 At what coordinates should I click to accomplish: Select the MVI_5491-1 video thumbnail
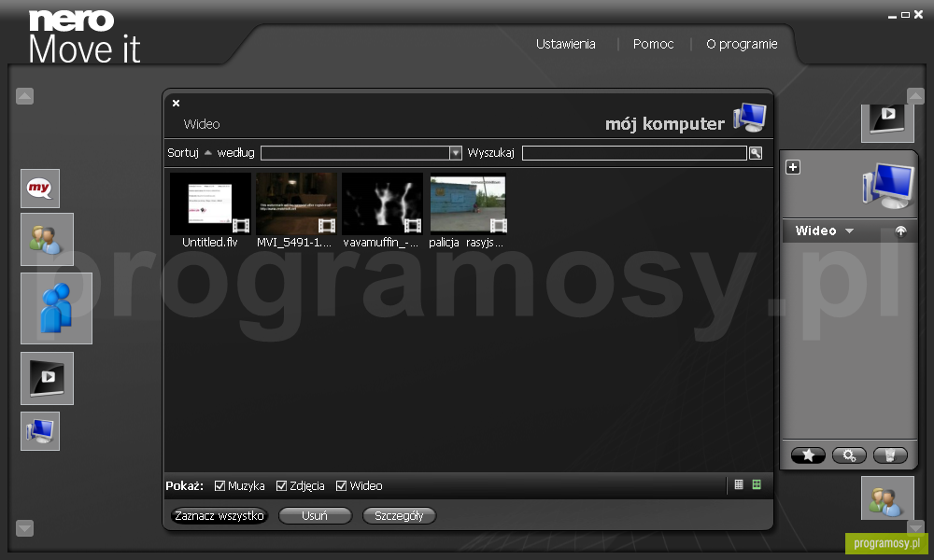296,204
